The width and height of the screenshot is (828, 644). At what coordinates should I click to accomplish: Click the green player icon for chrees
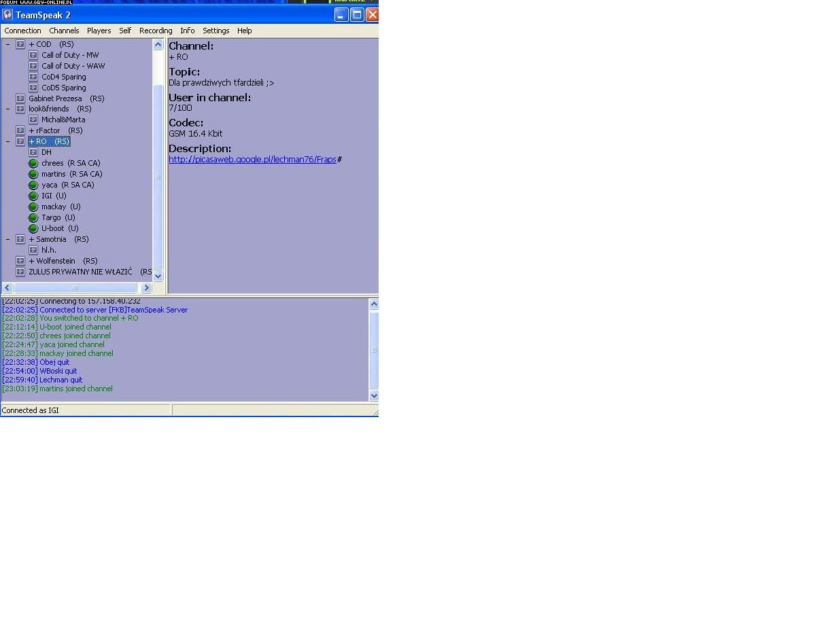pos(33,163)
